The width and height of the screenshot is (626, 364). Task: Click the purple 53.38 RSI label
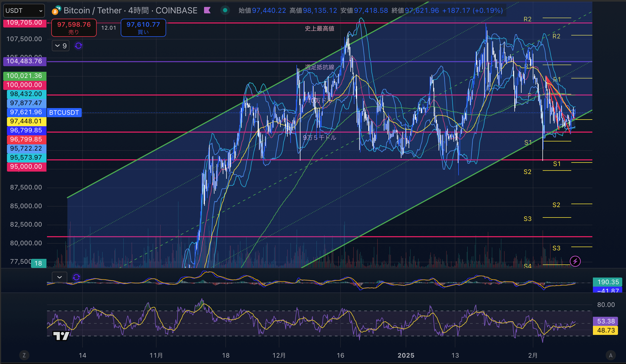click(605, 321)
